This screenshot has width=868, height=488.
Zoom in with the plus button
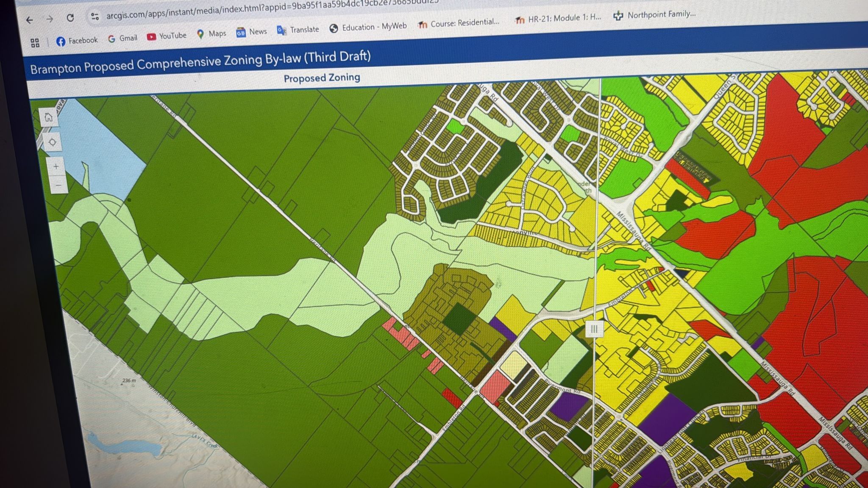click(x=56, y=167)
